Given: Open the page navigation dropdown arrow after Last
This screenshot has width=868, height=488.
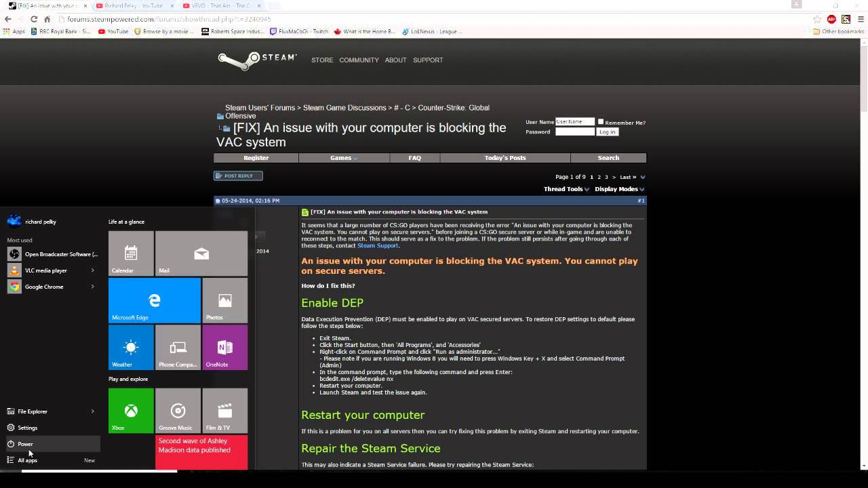Looking at the screenshot, I should click(x=643, y=177).
